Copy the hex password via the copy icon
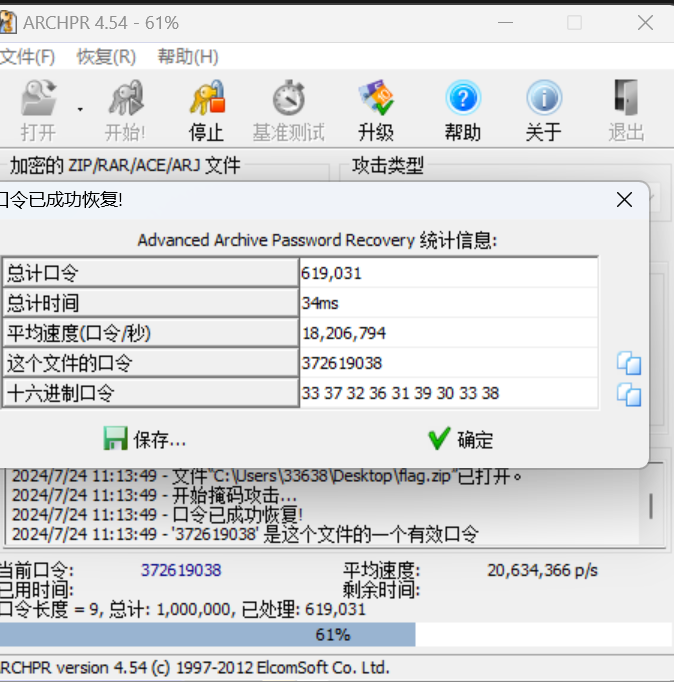The width and height of the screenshot is (674, 682). point(629,394)
